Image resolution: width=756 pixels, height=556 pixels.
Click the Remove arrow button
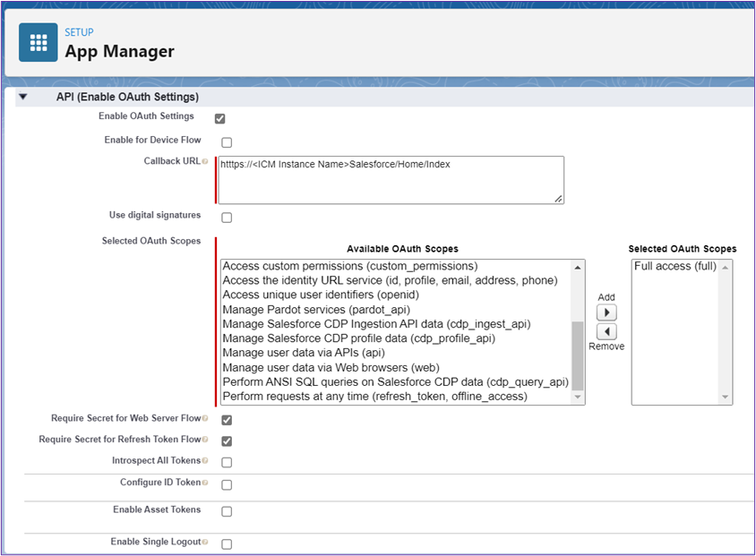coord(606,331)
